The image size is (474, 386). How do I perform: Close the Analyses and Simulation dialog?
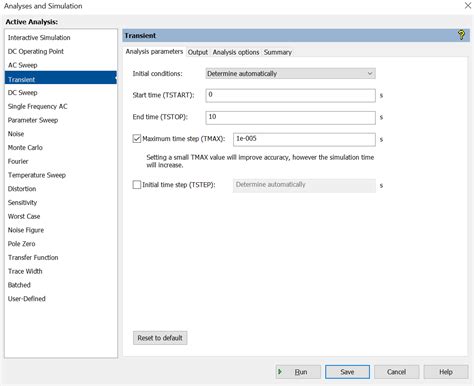[x=468, y=6]
